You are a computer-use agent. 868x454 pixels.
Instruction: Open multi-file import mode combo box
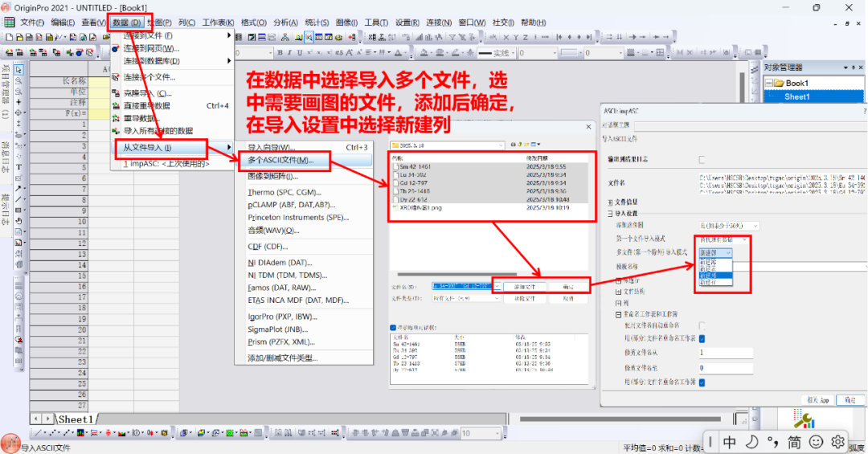(x=715, y=252)
